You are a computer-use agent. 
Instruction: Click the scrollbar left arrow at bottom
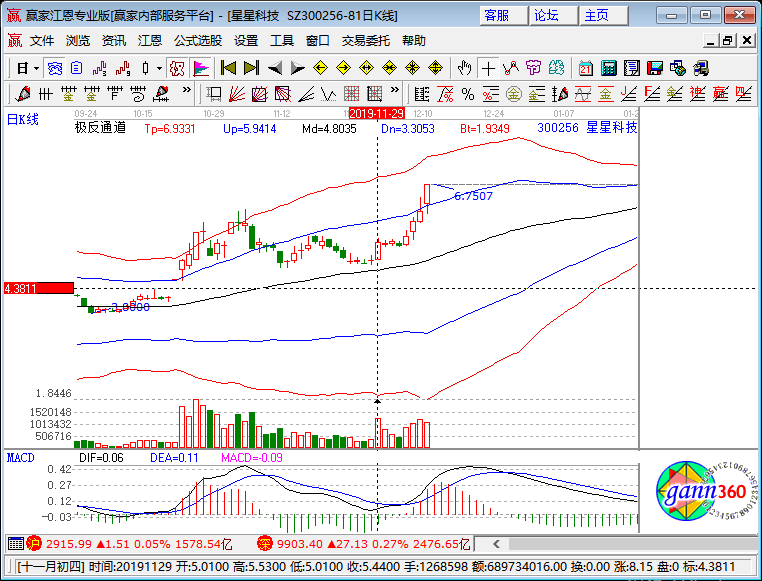point(496,544)
